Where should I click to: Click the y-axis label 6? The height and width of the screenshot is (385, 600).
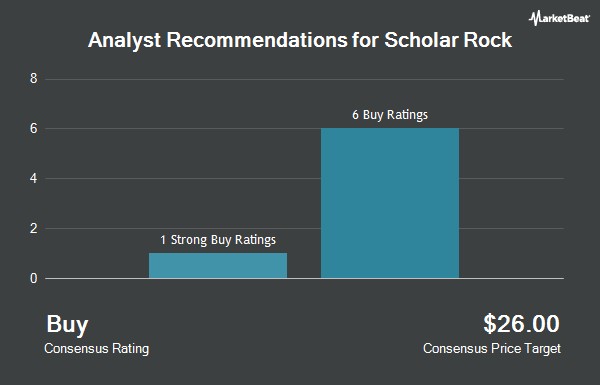coord(34,129)
